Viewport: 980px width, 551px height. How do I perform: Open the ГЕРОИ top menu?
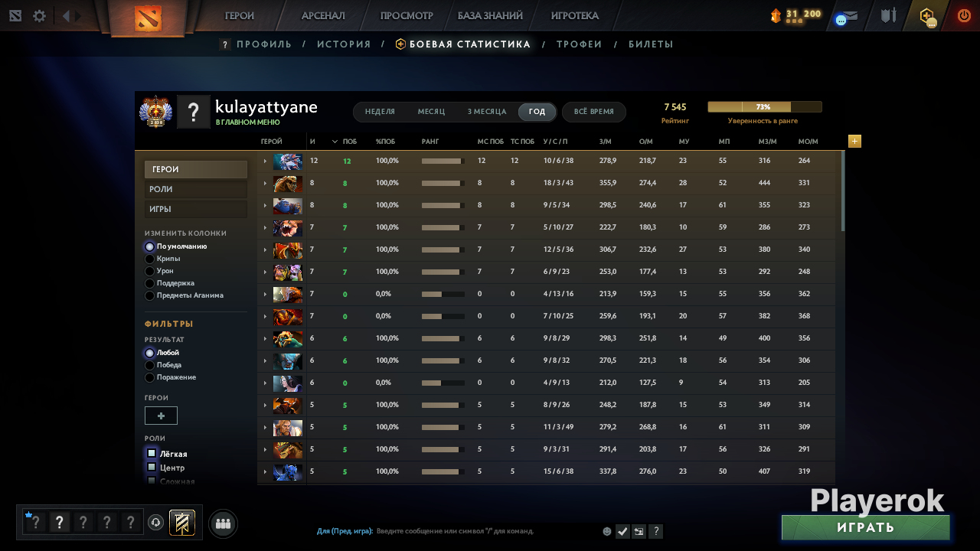tap(240, 16)
